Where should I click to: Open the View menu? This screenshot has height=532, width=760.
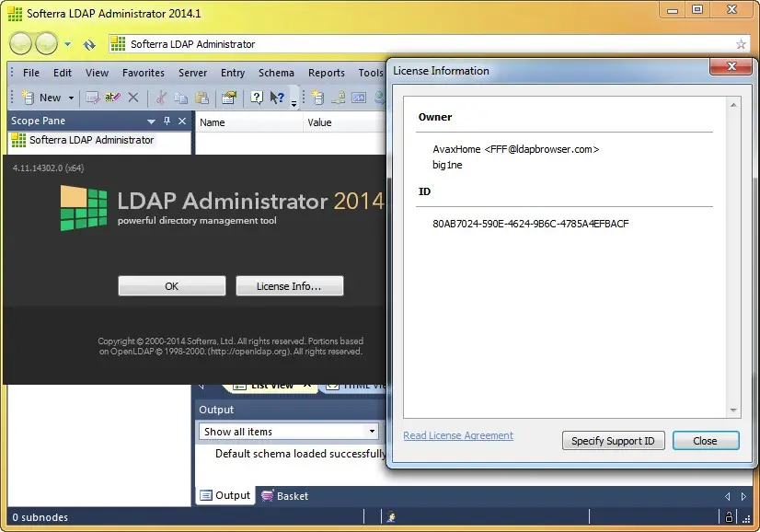pyautogui.click(x=97, y=73)
